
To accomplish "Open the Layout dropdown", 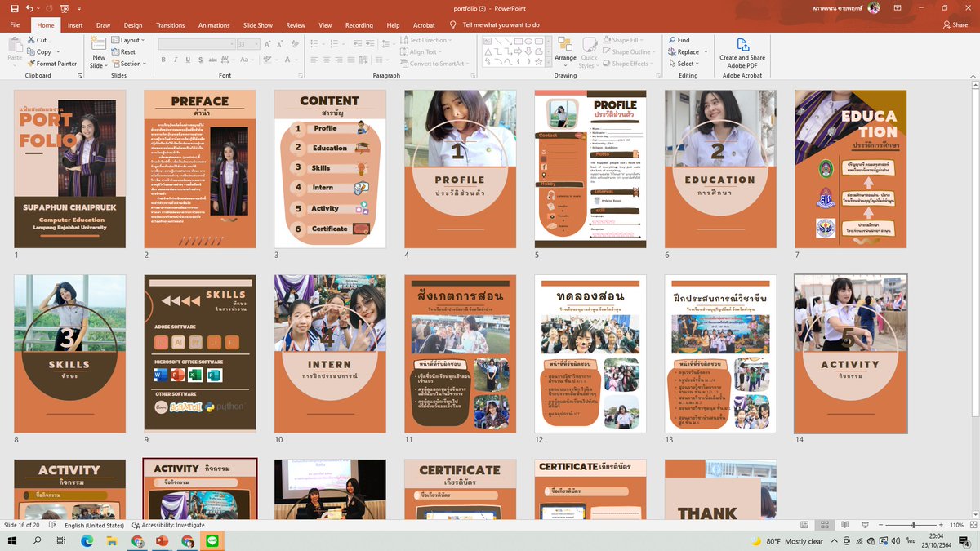I will click(x=128, y=40).
